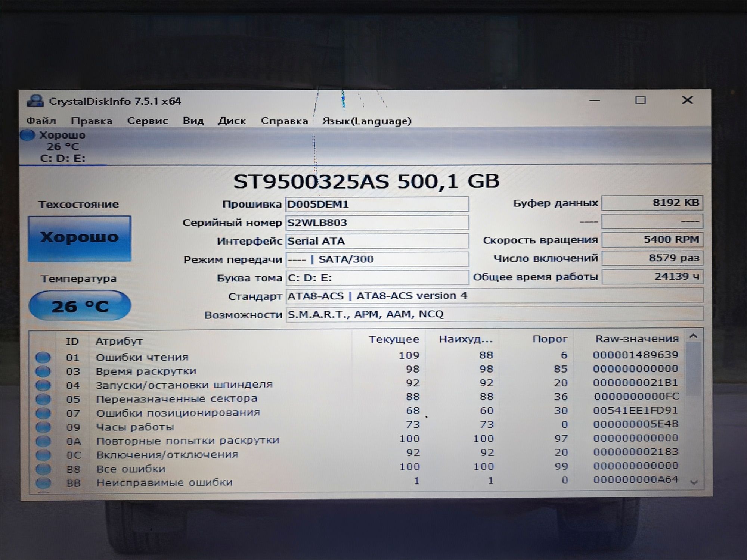Image resolution: width=747 pixels, height=560 pixels.
Task: Click status circle for Время раскрутки row
Action: tap(43, 371)
